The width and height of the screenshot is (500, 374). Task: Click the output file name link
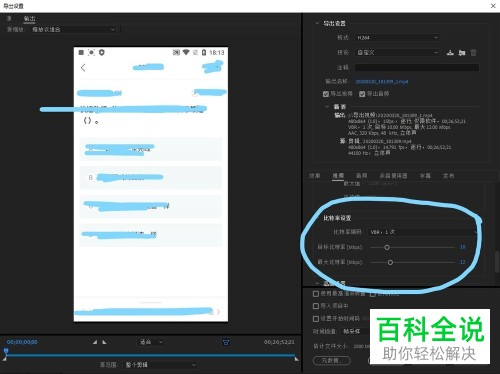(x=382, y=81)
